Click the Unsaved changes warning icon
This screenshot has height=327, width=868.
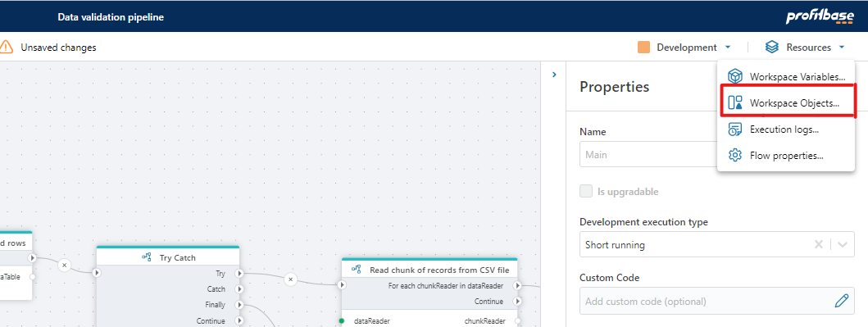coord(6,47)
